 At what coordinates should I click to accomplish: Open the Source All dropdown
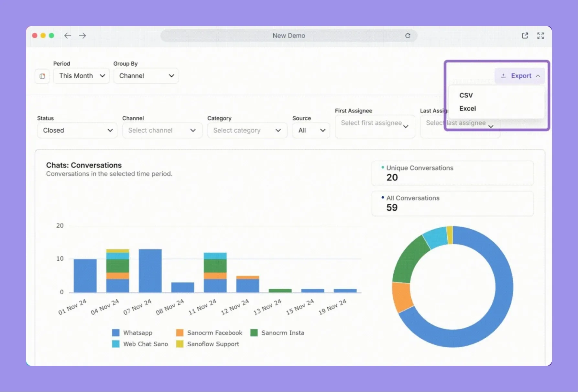(311, 130)
